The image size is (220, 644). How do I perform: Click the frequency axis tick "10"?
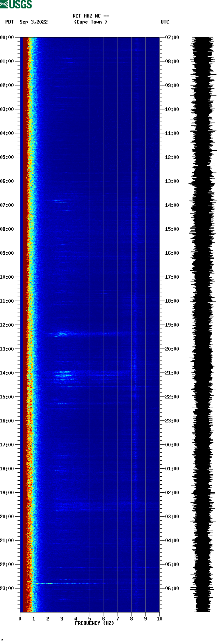159,619
